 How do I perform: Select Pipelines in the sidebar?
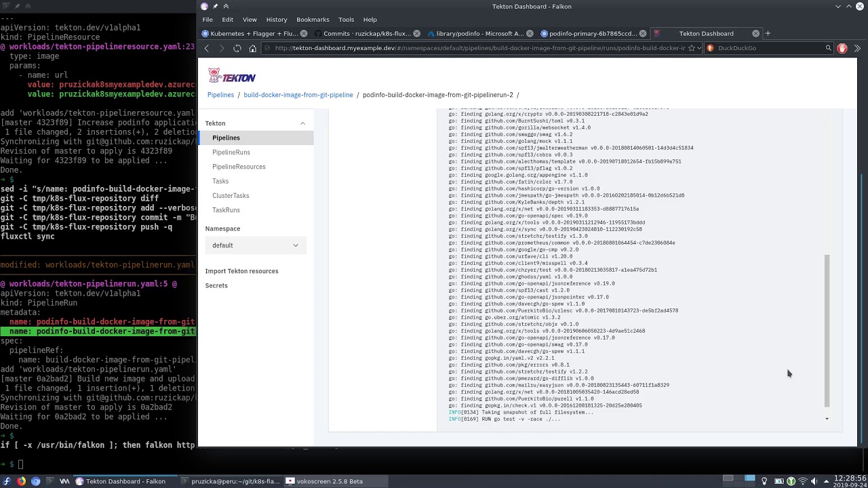point(256,138)
